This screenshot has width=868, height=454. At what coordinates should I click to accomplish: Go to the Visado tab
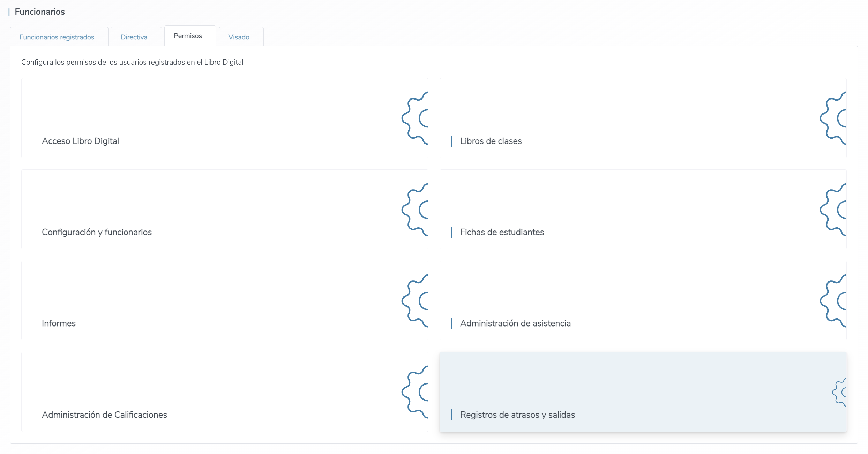[239, 37]
